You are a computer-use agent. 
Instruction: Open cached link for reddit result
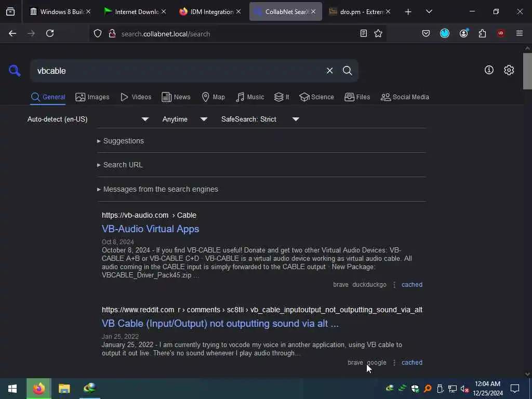pos(412,362)
